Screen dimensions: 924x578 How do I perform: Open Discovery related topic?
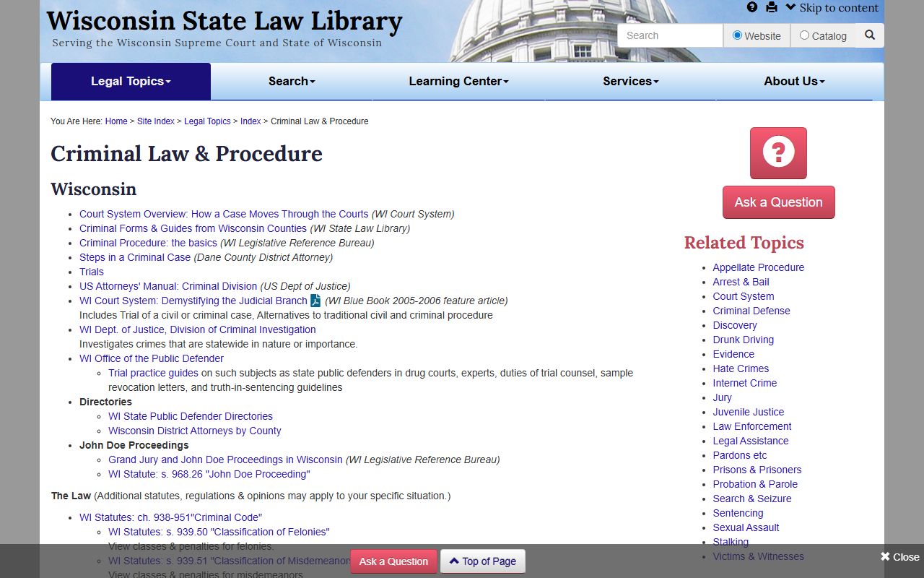click(735, 325)
